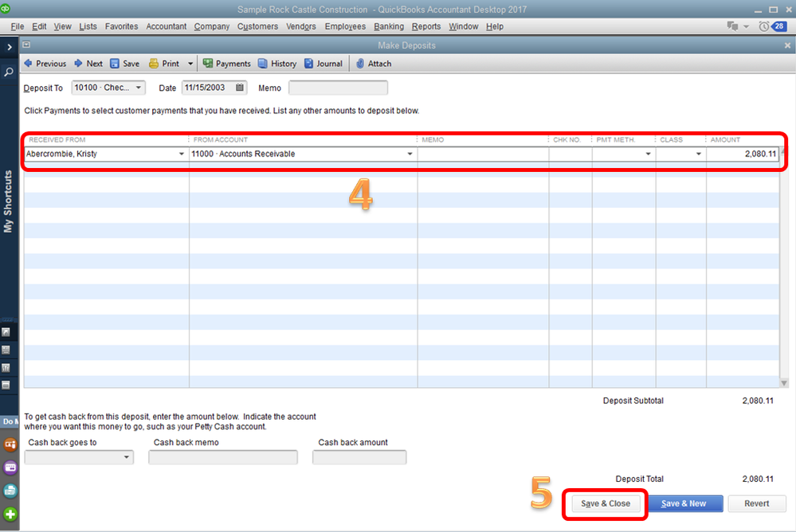This screenshot has height=532, width=796.
Task: Click the teal printer checks icon
Action: [10, 491]
